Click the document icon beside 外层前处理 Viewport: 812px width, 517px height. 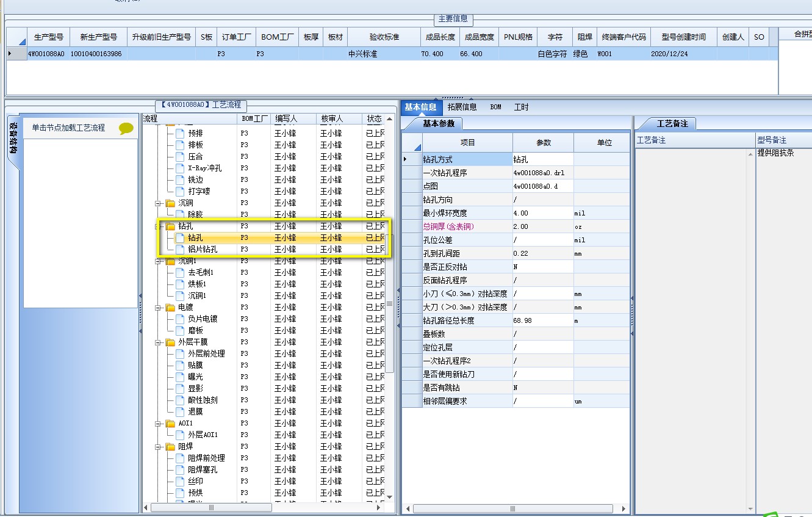[x=179, y=353]
